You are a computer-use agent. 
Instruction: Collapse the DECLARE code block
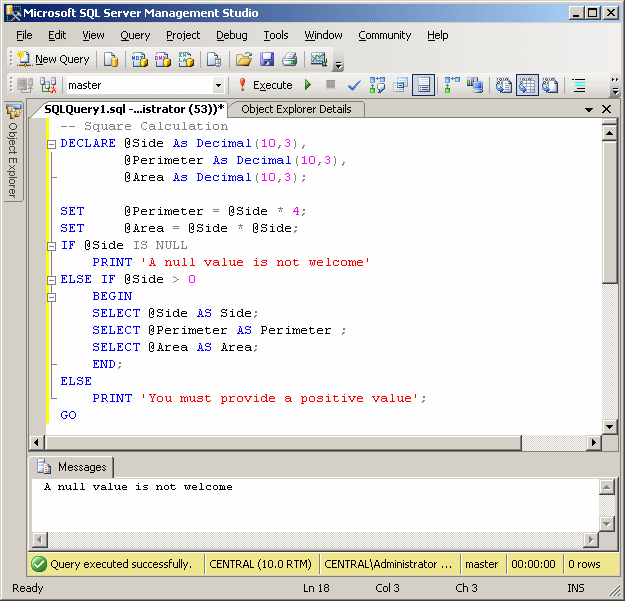click(x=51, y=144)
